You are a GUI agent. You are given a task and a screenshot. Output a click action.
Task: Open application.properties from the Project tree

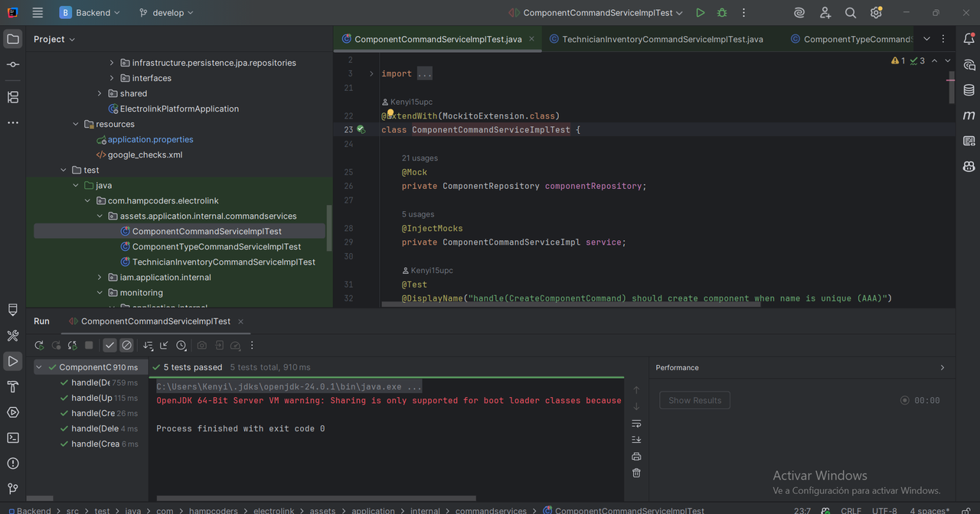150,139
